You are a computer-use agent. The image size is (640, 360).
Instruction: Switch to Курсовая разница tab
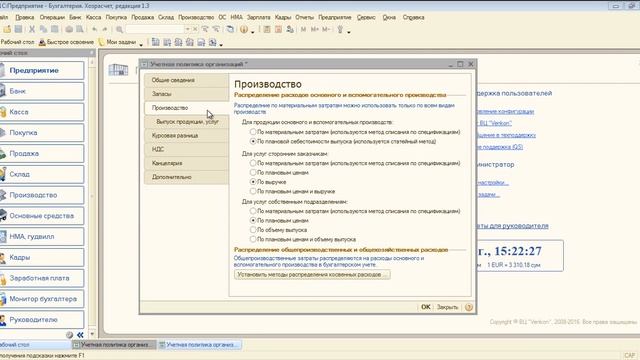click(186, 136)
